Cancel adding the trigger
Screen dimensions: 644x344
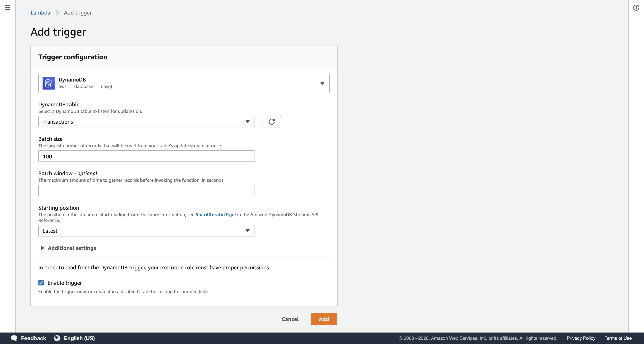290,319
